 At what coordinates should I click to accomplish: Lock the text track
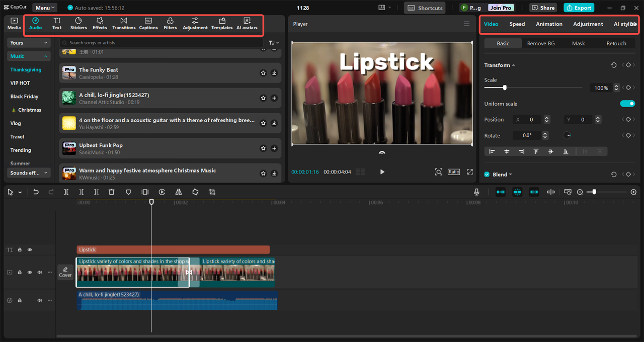pos(20,249)
